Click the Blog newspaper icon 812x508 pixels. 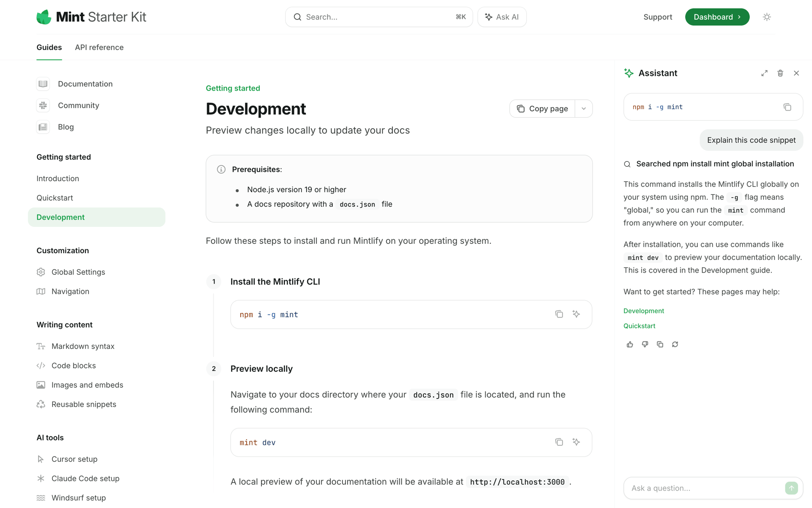(43, 127)
